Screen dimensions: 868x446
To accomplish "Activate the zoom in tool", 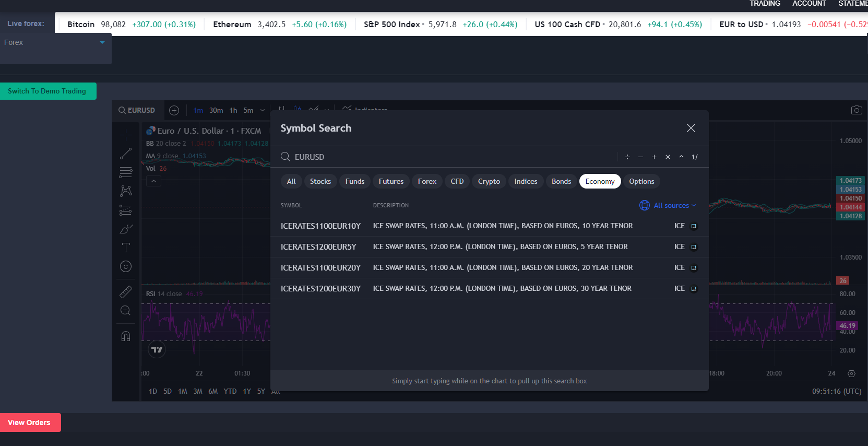I will 126,310.
